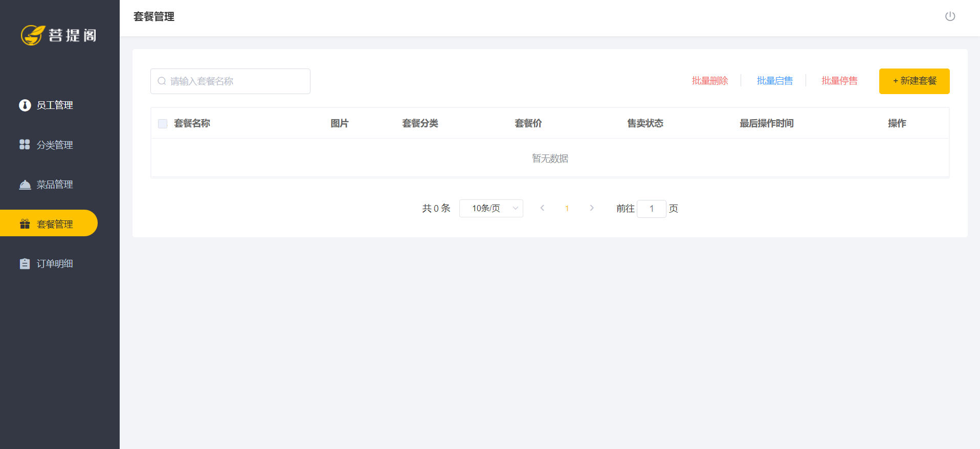Click the 订单明细 clipboard icon
This screenshot has width=980, height=449.
[x=25, y=263]
